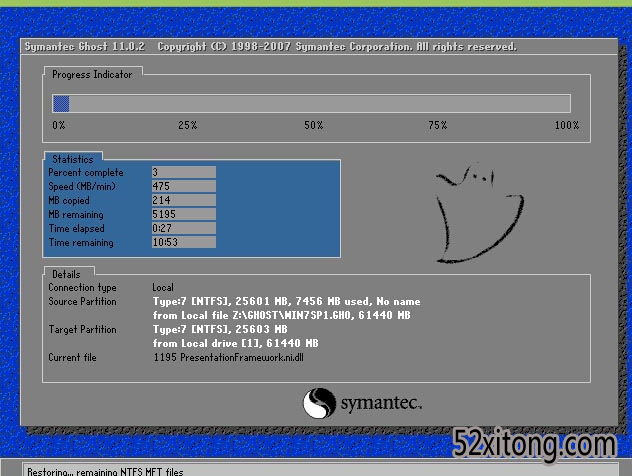632x476 pixels.
Task: Click the Copyright Symantec Corporation text
Action: tap(337, 46)
